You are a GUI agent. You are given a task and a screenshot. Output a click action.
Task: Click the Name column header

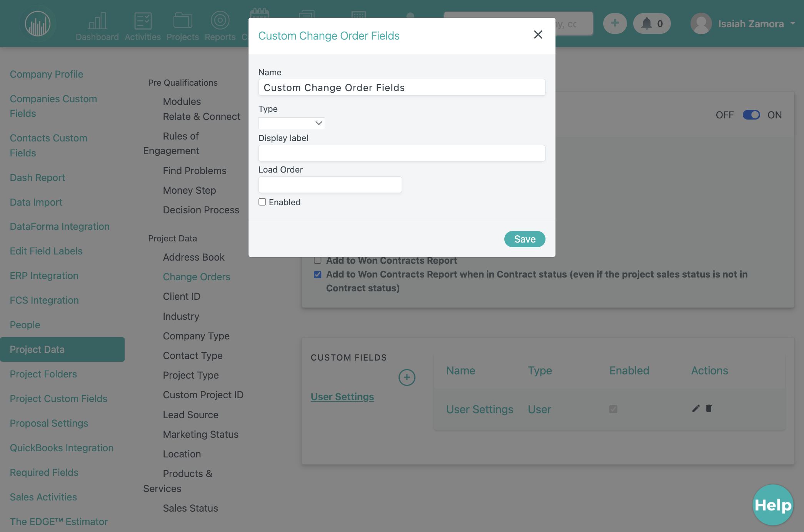[460, 371]
